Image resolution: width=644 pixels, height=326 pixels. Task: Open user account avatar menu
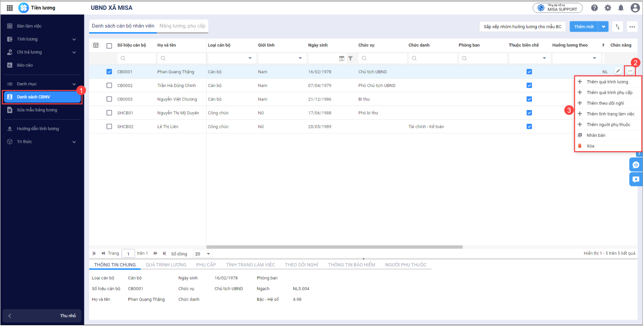tap(635, 8)
